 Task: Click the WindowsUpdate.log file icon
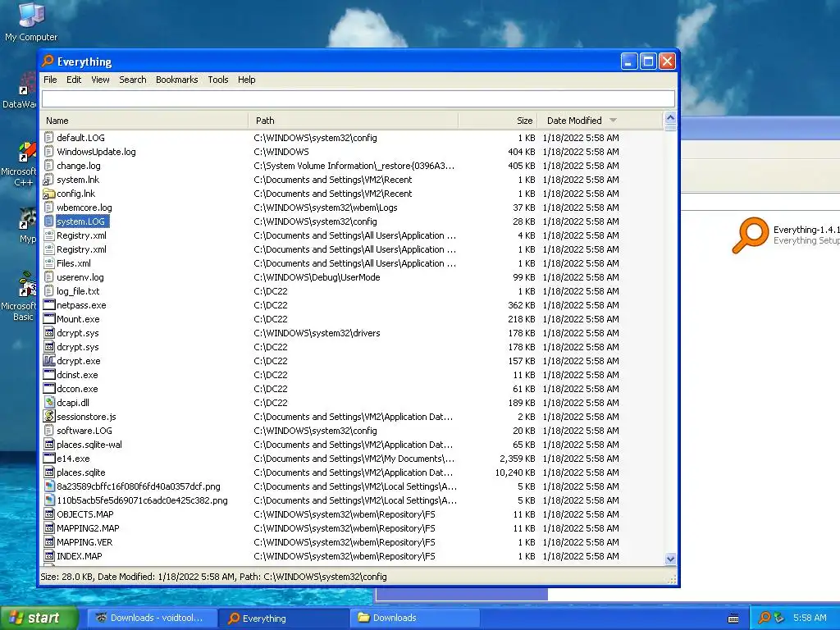[48, 152]
